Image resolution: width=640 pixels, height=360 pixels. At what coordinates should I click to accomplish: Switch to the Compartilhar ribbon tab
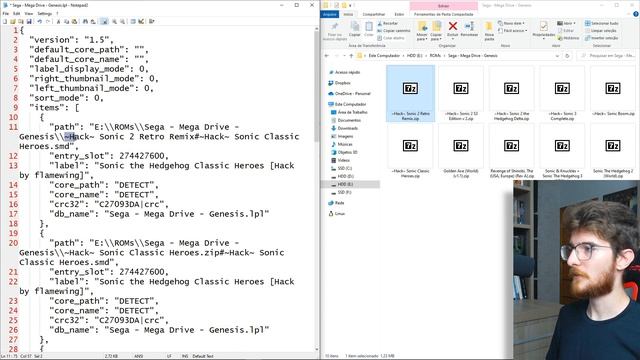tap(373, 14)
